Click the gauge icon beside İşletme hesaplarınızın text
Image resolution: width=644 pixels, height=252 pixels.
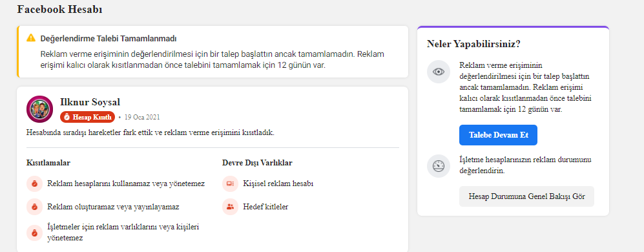(439, 165)
